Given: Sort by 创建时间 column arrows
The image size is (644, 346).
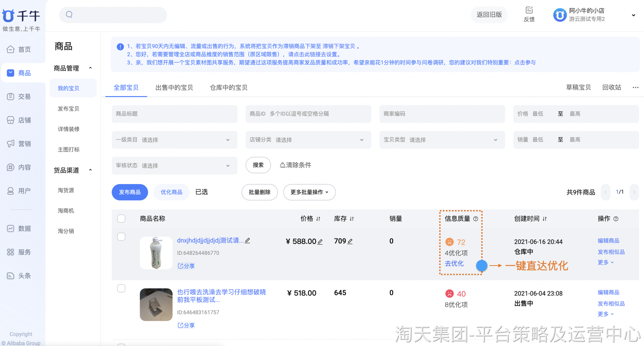Looking at the screenshot, I should 545,219.
